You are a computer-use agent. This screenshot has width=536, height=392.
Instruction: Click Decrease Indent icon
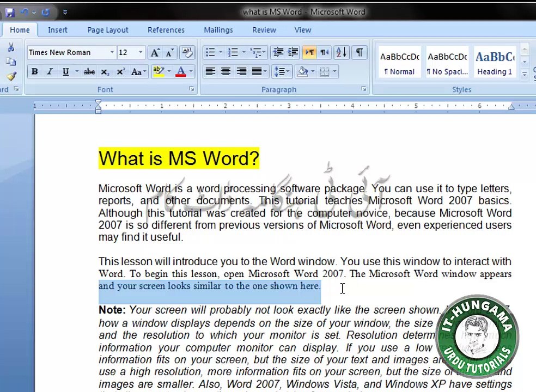[x=278, y=52]
